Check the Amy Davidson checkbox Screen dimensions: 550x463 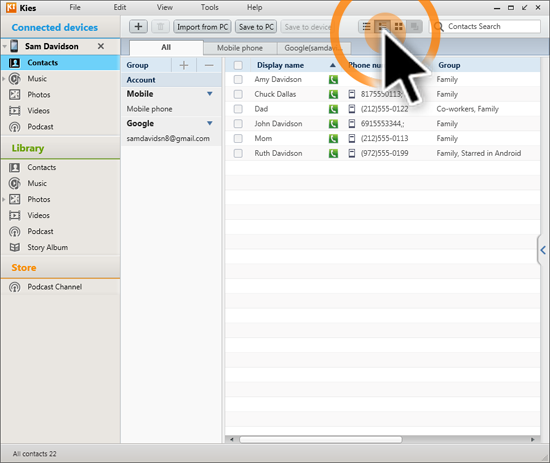pos(238,80)
